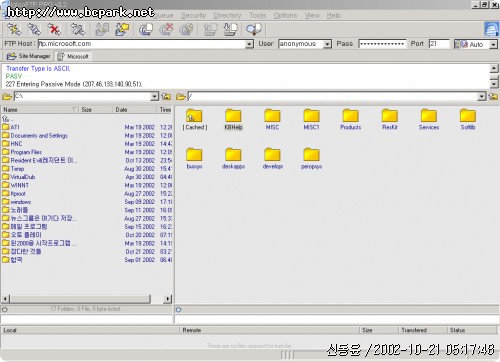Select the HNC local folder

click(12, 144)
